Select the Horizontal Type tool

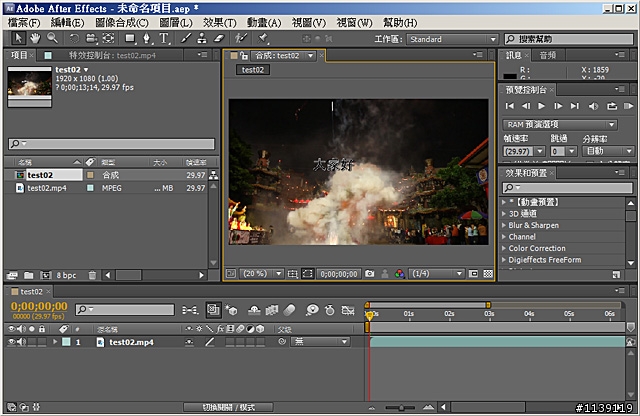pyautogui.click(x=164, y=38)
